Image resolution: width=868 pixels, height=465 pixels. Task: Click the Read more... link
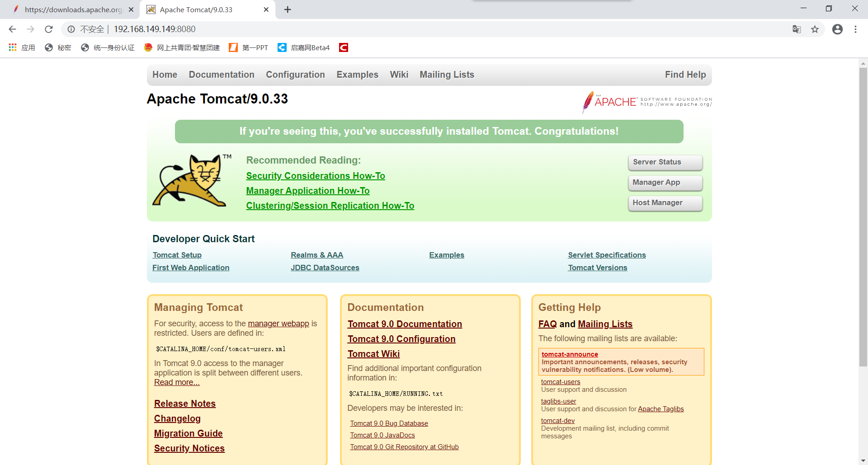pos(177,382)
